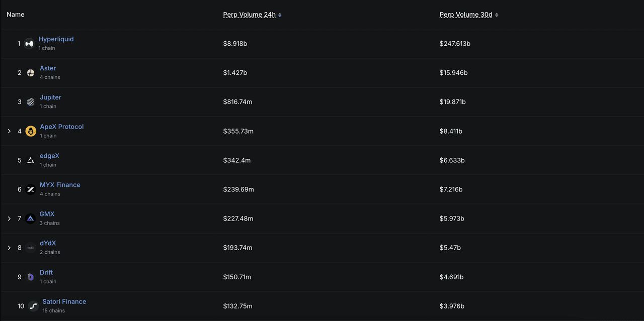Expand the dYdX row chevron
Viewport: 644px width, 321px height.
tap(9, 248)
